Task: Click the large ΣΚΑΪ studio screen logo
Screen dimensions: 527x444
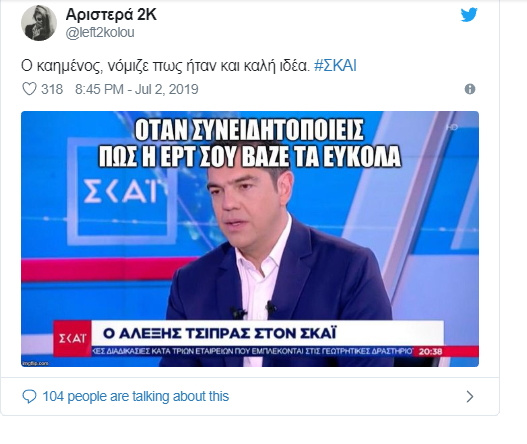Action: pyautogui.click(x=120, y=191)
